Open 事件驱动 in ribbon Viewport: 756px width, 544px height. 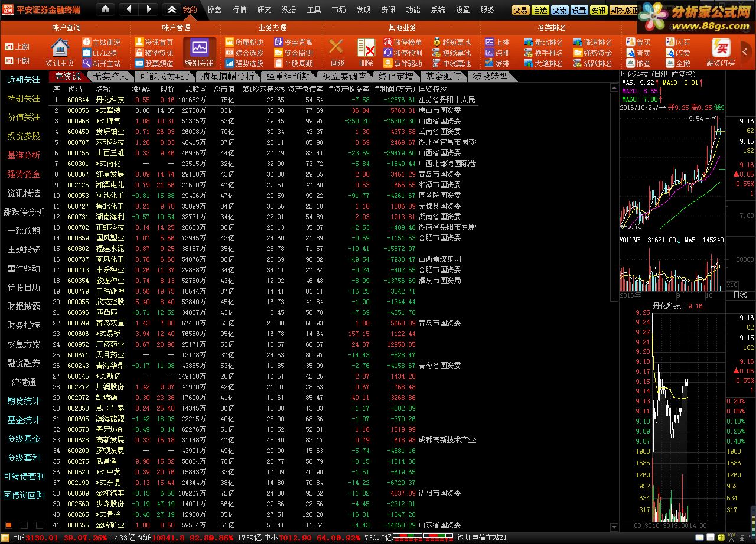pyautogui.click(x=403, y=64)
